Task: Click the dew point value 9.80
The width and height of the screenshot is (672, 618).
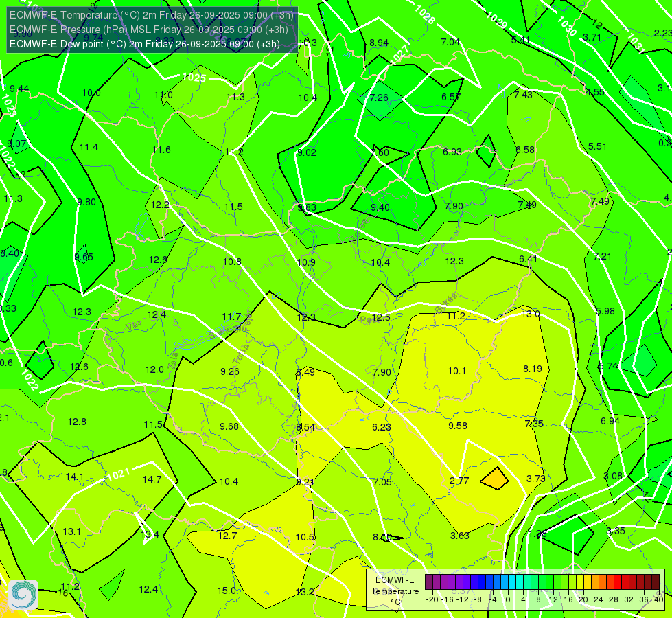Action: [86, 202]
